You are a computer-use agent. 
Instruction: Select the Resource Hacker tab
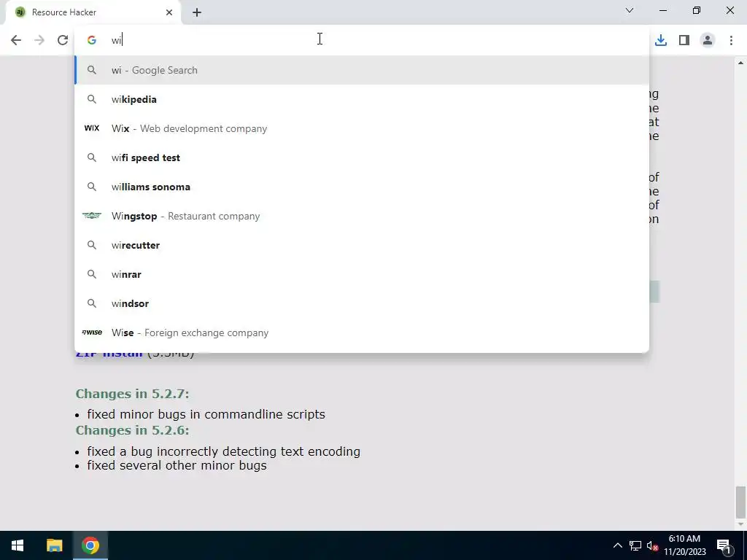[93, 12]
